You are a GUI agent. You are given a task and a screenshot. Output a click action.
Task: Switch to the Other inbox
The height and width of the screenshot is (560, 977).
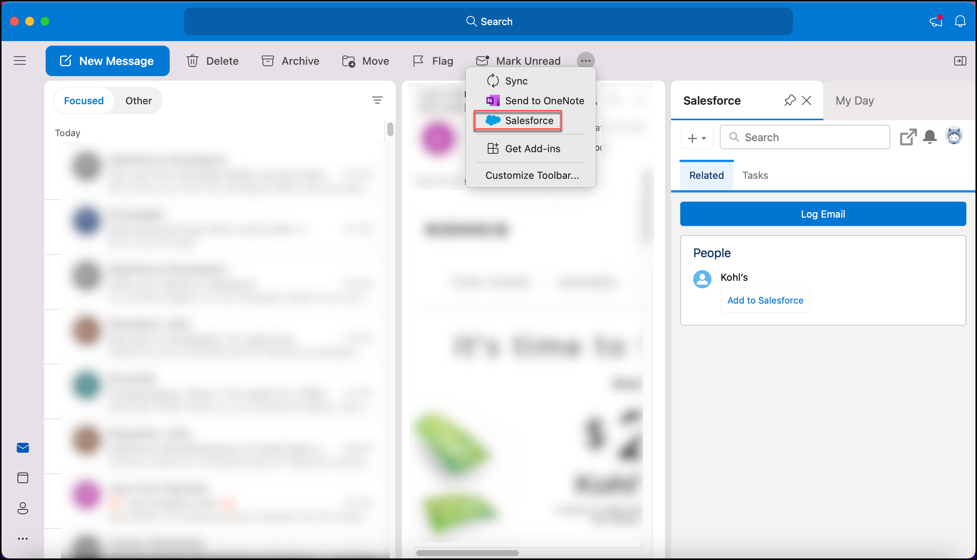tap(138, 101)
